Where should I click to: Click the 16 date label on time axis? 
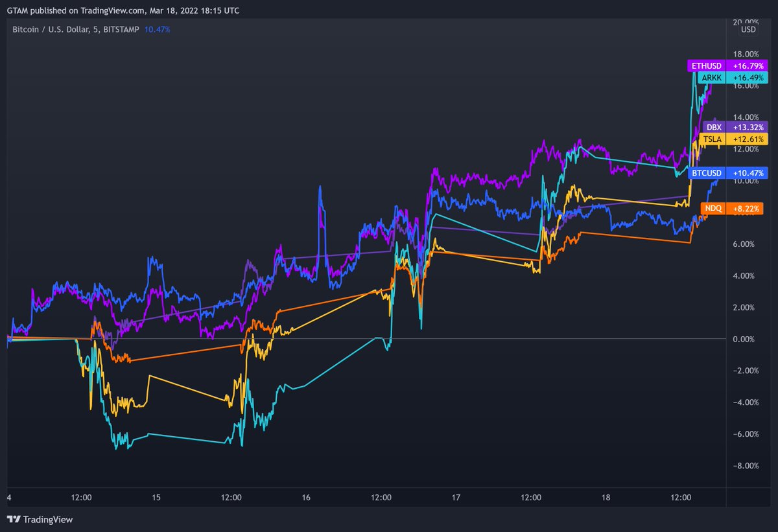tap(306, 498)
